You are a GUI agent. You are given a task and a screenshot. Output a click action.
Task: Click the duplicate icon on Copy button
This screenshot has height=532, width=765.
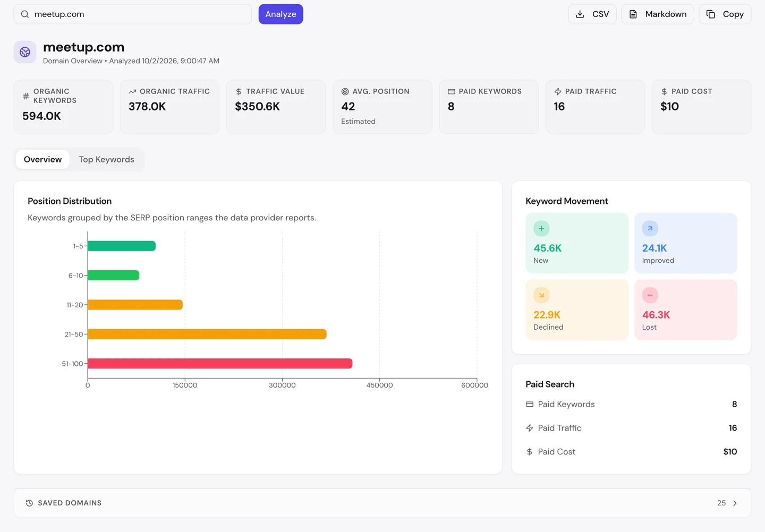point(711,14)
